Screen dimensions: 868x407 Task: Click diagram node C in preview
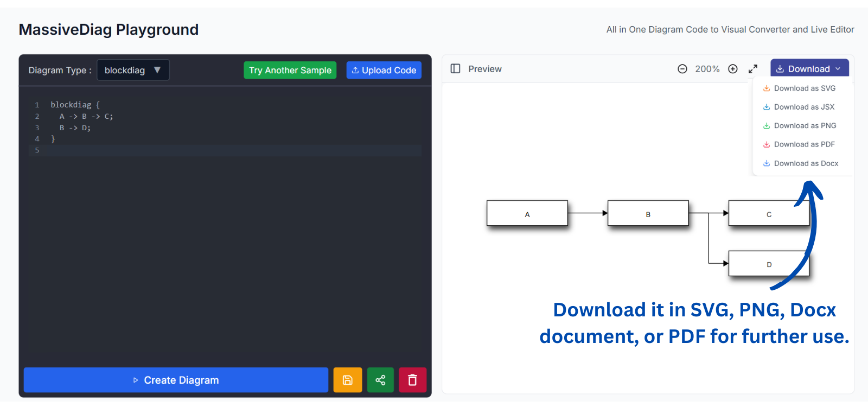tap(769, 213)
